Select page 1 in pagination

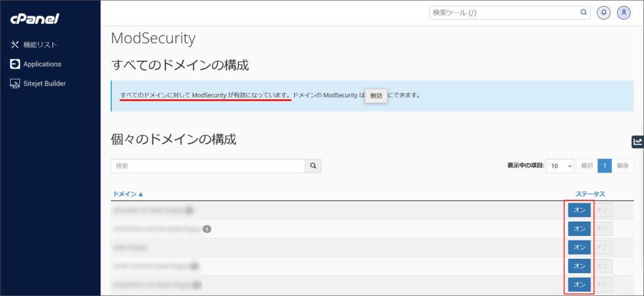tap(604, 166)
